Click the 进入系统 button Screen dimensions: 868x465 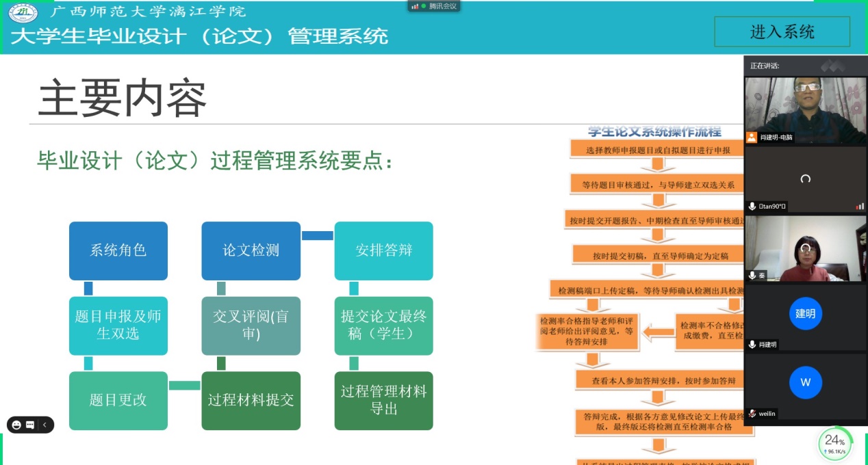(782, 31)
